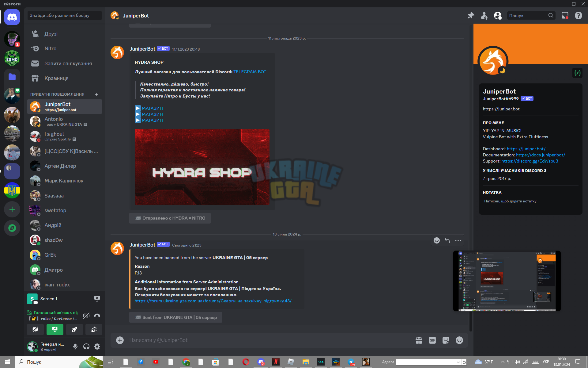This screenshot has width=588, height=368.
Task: Open the chat with Antonio
Action: pyautogui.click(x=64, y=121)
